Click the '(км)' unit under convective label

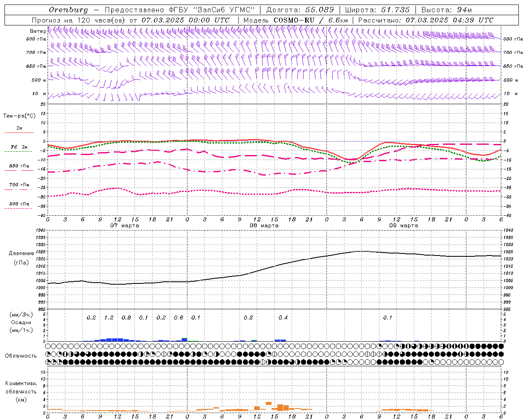(21, 399)
